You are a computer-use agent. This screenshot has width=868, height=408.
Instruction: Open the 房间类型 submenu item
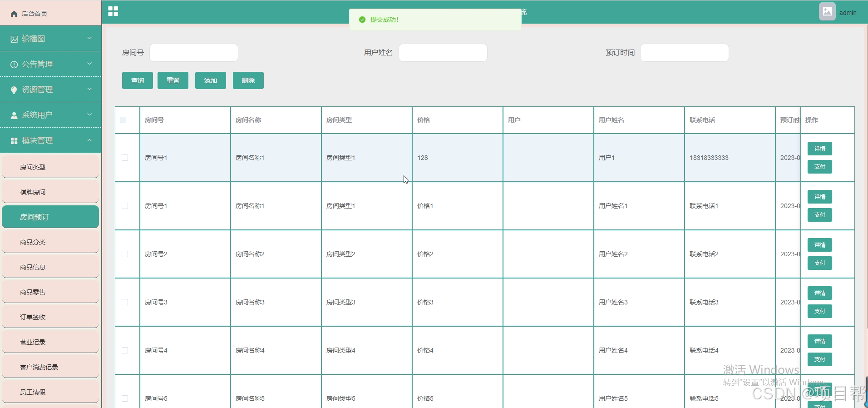coord(50,167)
